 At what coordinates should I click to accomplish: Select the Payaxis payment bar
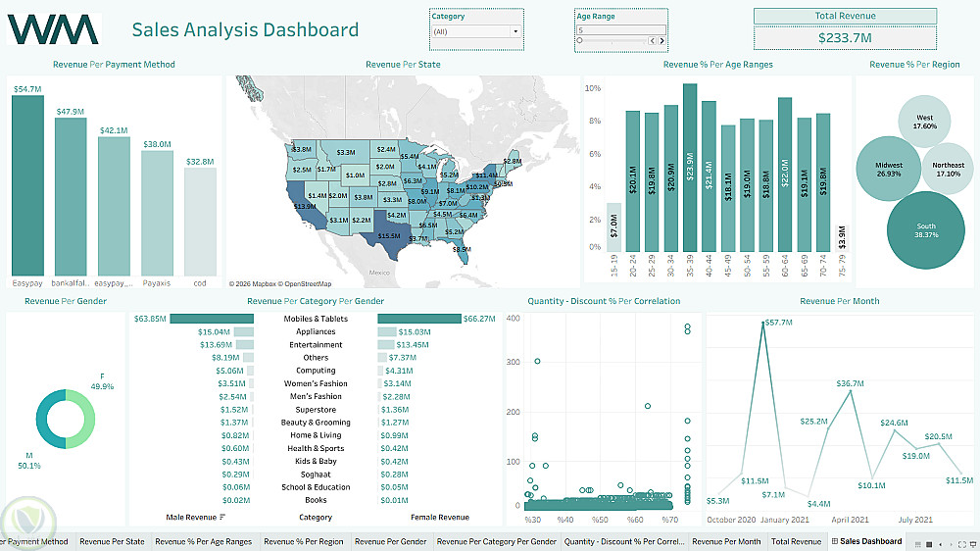click(x=157, y=213)
